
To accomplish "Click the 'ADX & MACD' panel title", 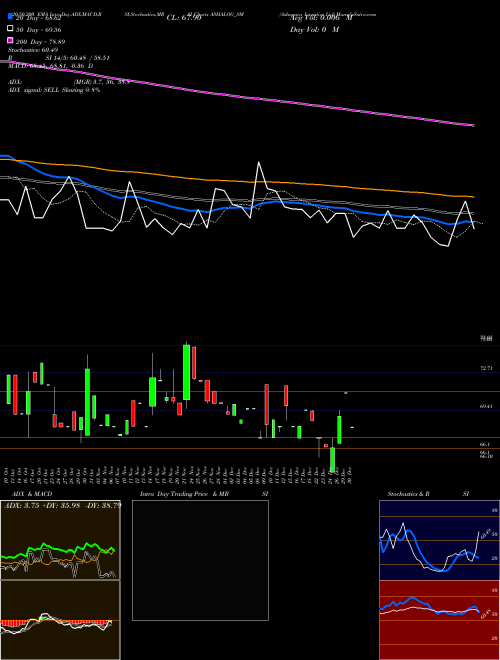I will pyautogui.click(x=32, y=494).
